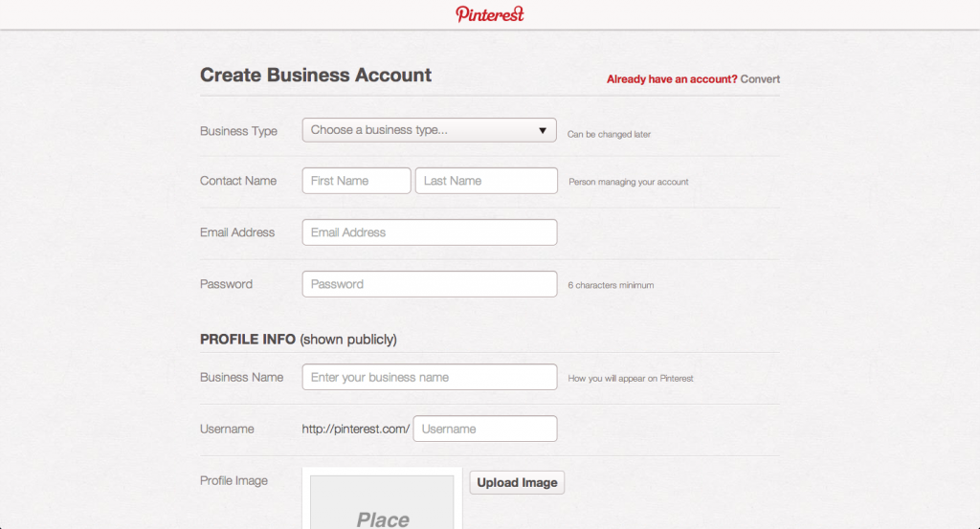
Task: Click the First Name input field
Action: [356, 181]
